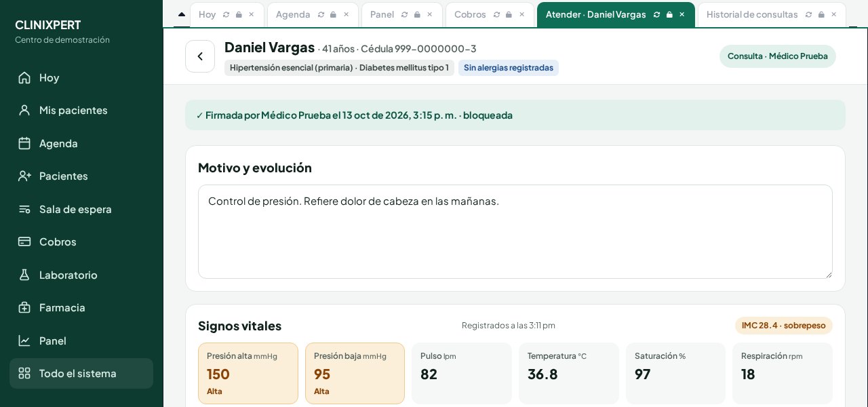
Task: Refresh the Panel tab
Action: pos(404,14)
